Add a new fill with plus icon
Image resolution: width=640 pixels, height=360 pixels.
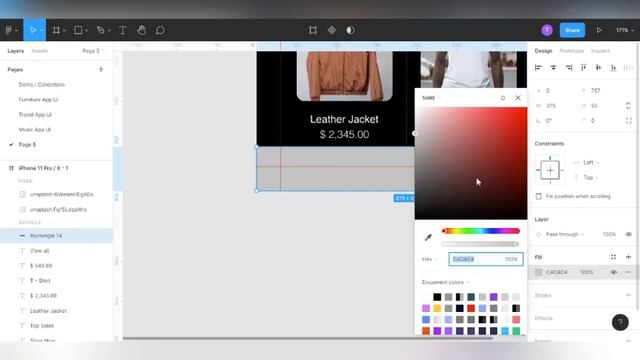[x=628, y=257]
